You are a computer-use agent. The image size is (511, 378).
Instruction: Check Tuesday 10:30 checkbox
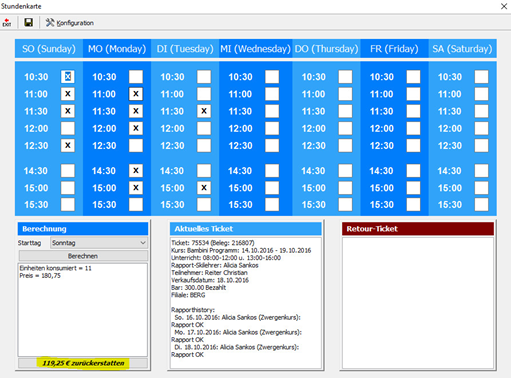[x=204, y=77]
